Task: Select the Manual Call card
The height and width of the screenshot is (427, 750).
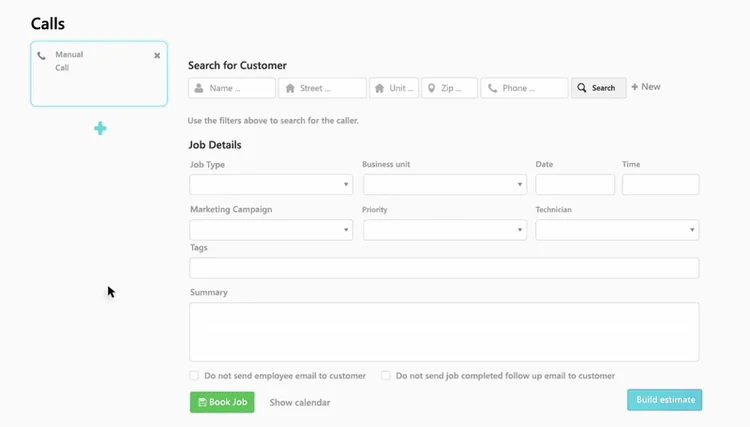Action: [x=99, y=74]
